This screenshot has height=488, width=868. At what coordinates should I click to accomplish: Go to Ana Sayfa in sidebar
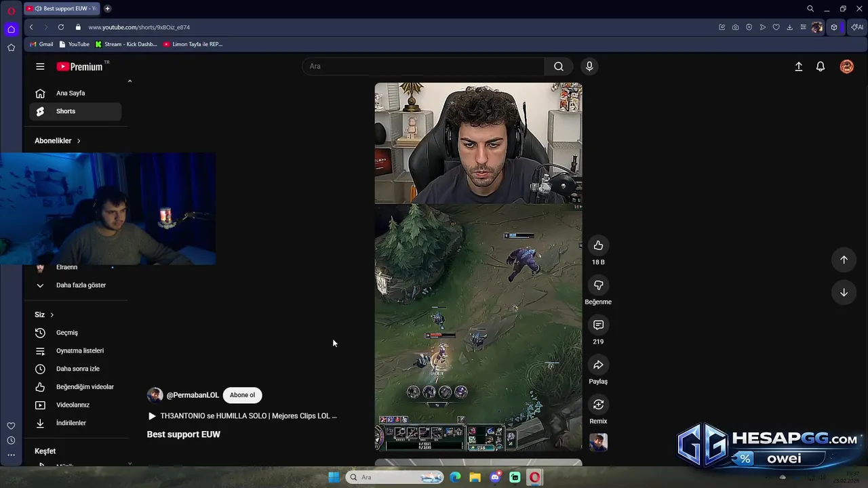click(75, 93)
